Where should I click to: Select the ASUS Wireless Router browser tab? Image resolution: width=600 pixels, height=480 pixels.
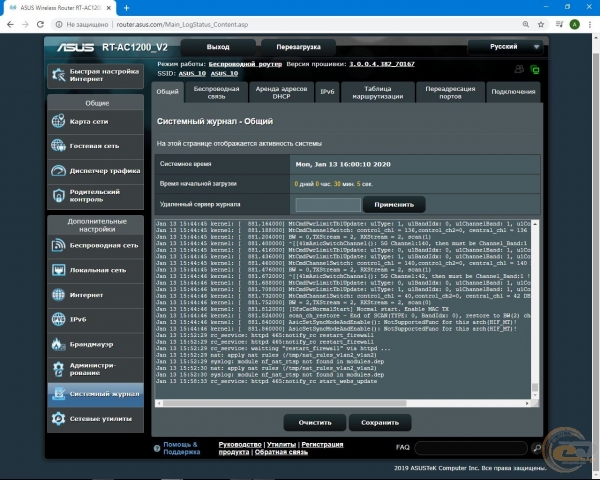point(59,8)
